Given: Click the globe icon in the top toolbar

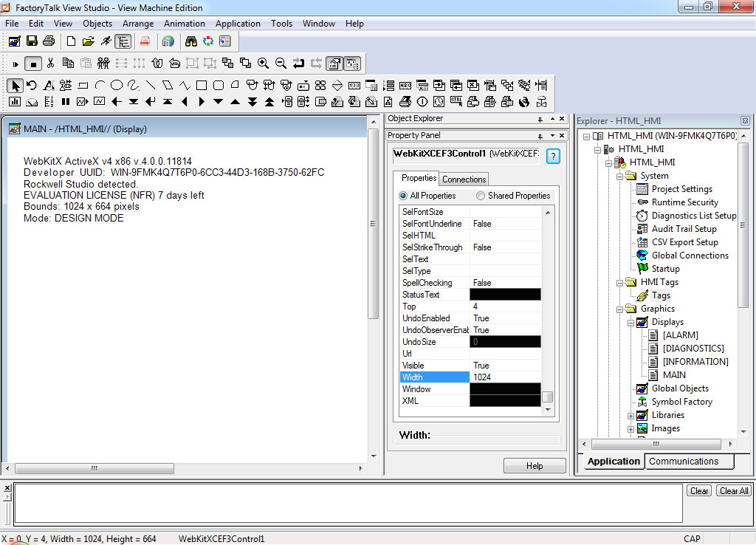Looking at the screenshot, I should [x=168, y=41].
